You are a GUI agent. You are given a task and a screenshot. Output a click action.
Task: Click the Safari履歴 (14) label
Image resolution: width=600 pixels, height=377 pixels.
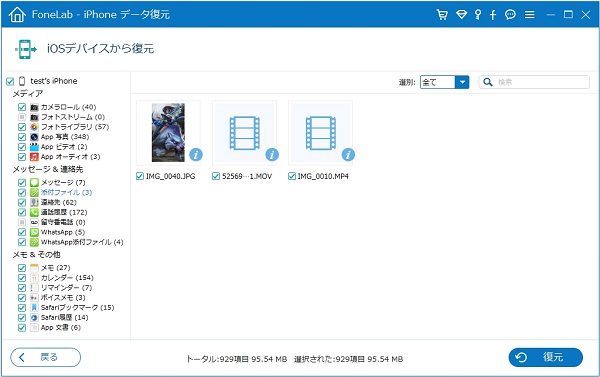(64, 317)
